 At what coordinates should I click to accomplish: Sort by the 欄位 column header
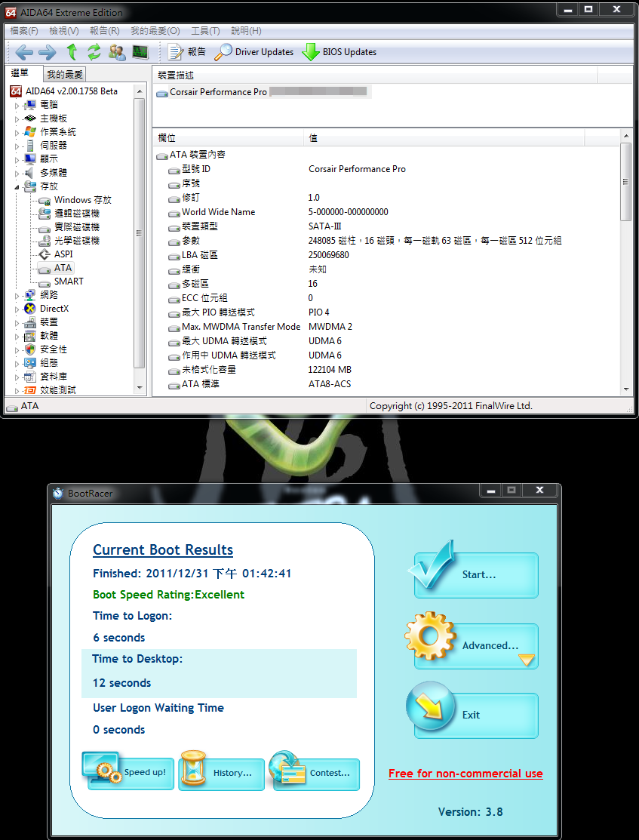pos(228,137)
